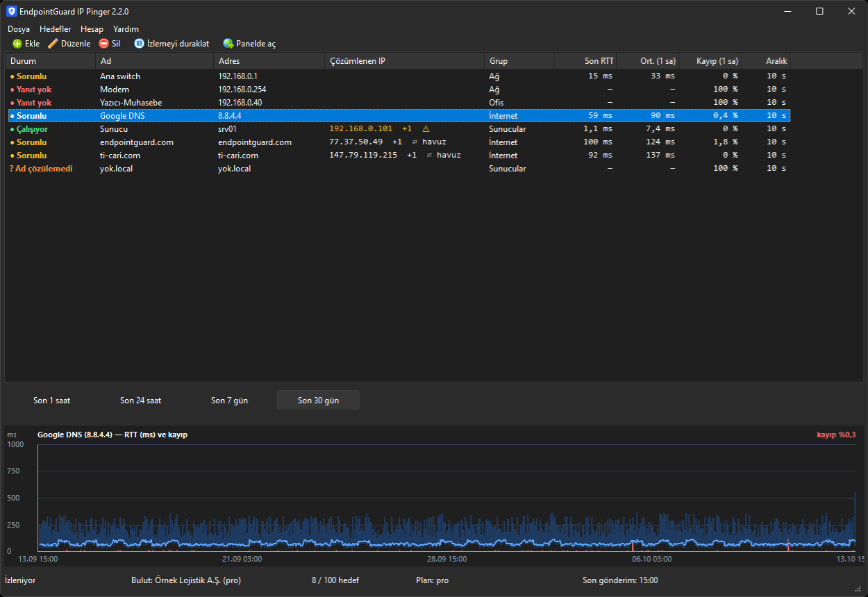Screen dimensions: 868x597
Task: Click the havuz pool indicator for ti-cari.com
Action: pos(444,155)
